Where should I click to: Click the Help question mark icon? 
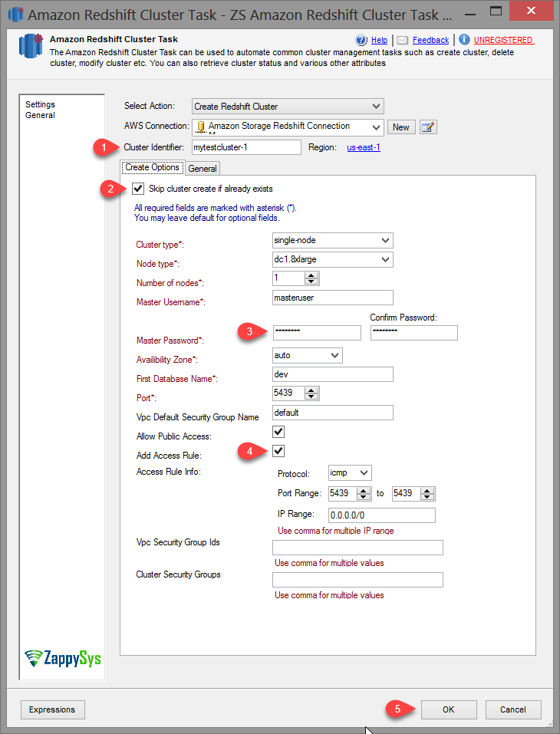361,40
